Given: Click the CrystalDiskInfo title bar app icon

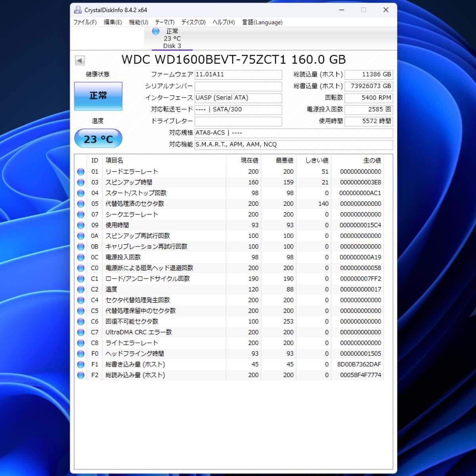Looking at the screenshot, I should [x=78, y=10].
